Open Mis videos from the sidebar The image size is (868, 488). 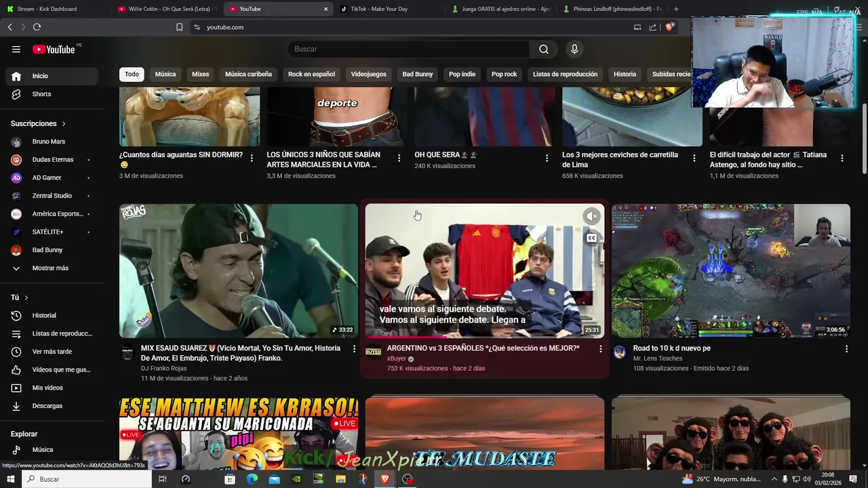click(x=52, y=388)
